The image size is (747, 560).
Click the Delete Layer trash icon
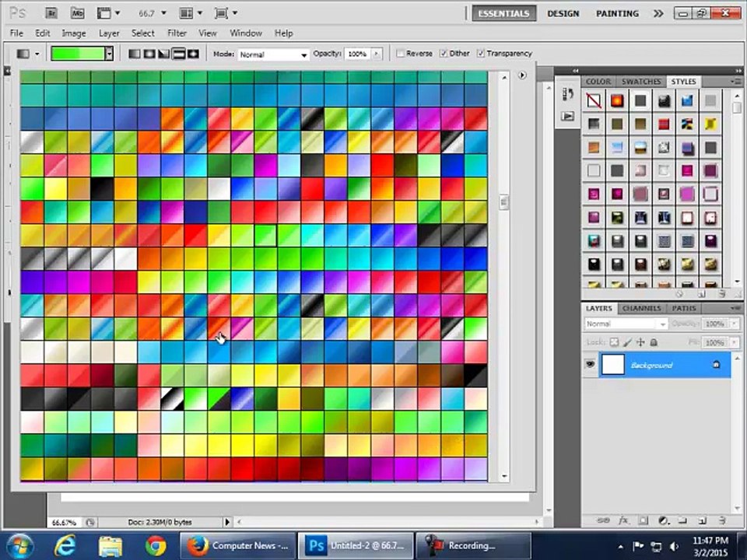point(722,520)
